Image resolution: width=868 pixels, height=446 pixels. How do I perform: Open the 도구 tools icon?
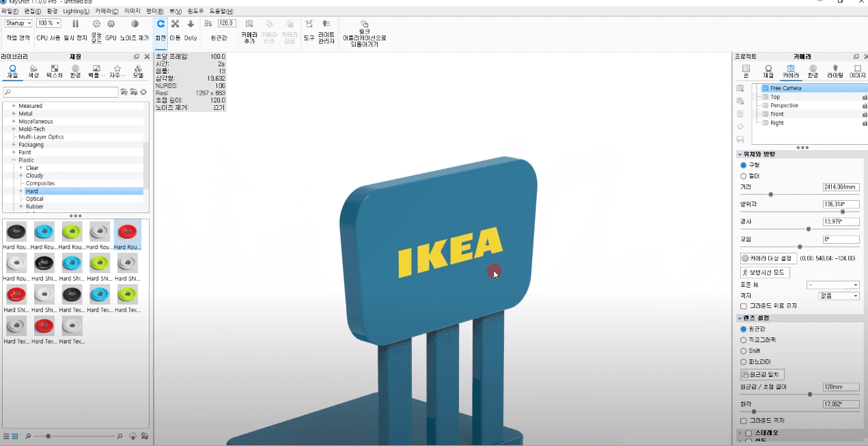[x=309, y=24]
